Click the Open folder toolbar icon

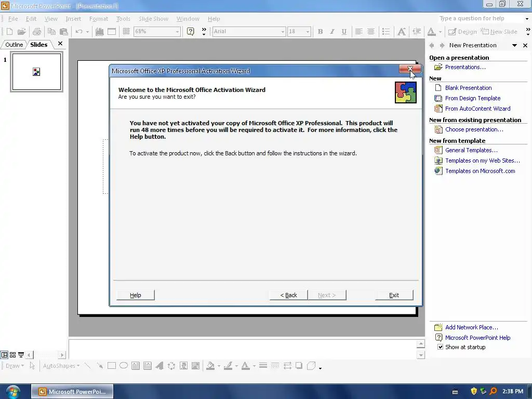[22, 32]
